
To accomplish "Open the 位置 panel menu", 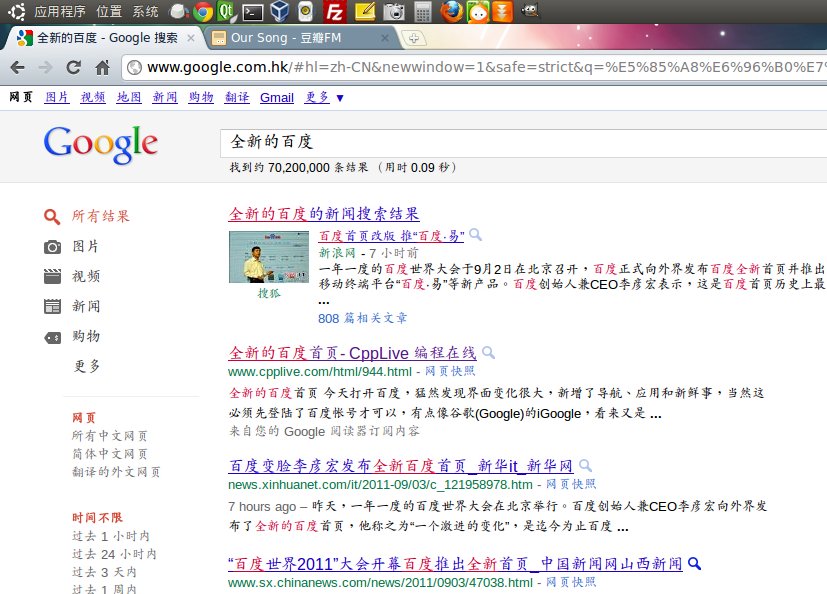I will [109, 11].
